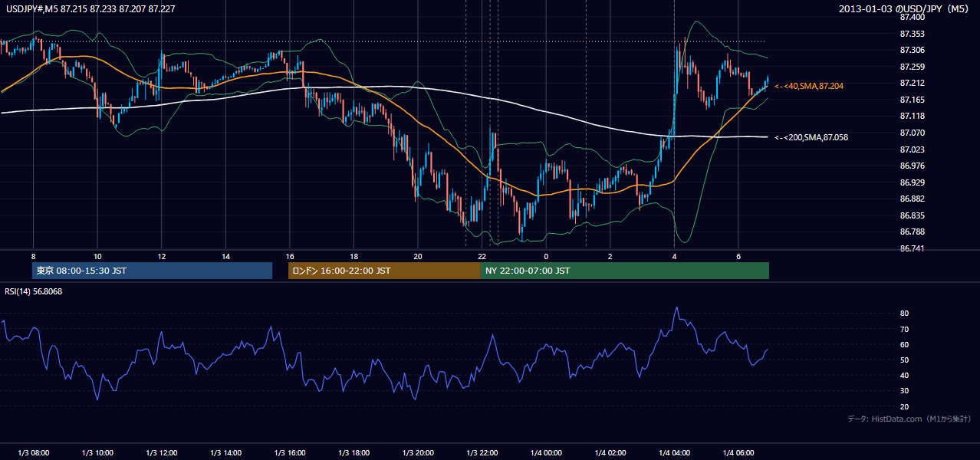The height and width of the screenshot is (460, 980).
Task: Click the 1/4 02:00 date axis label
Action: click(x=610, y=453)
